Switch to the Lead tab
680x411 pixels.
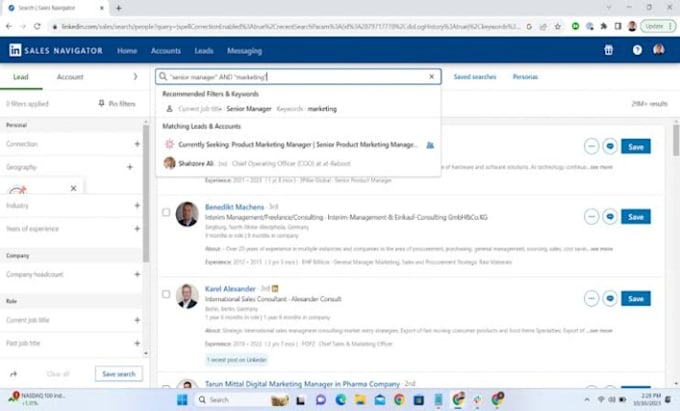point(21,77)
